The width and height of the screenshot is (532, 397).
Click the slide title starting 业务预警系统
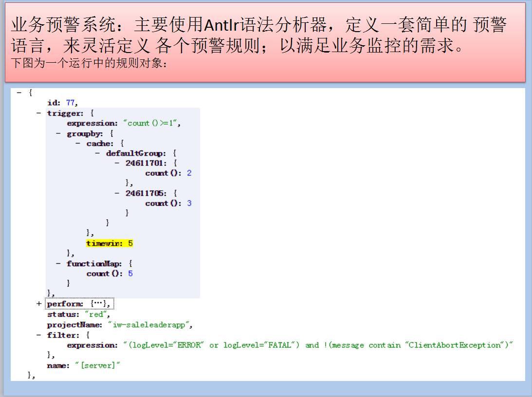coord(258,35)
